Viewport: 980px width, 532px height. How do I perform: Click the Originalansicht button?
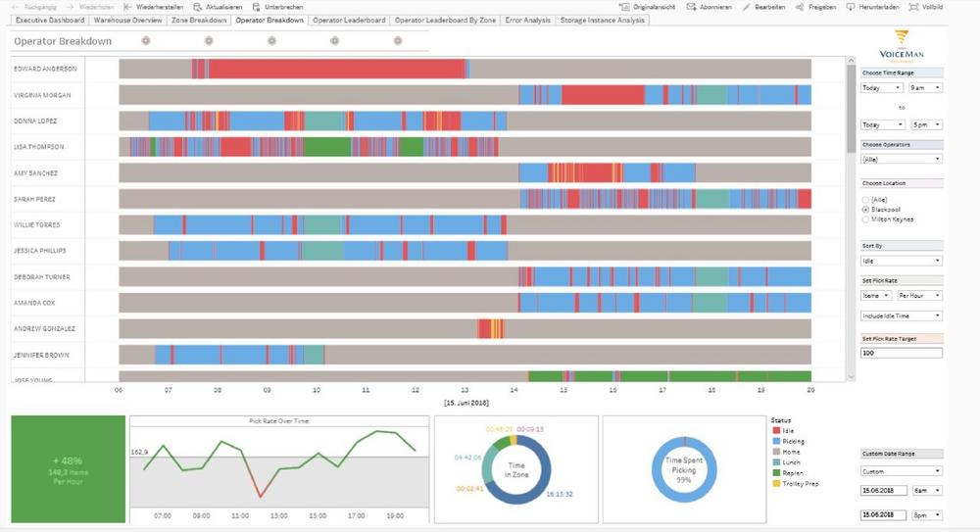(x=647, y=7)
